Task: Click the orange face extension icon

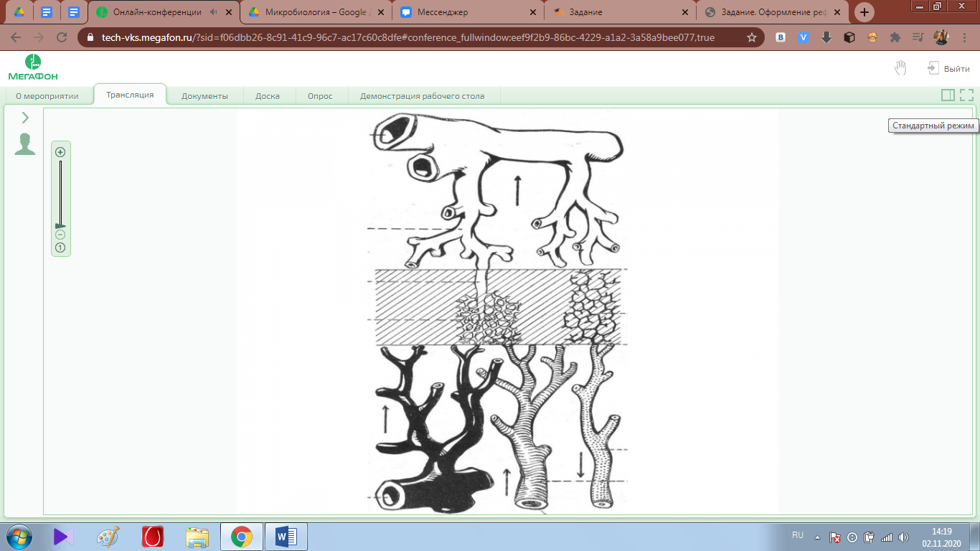Action: coord(872,37)
